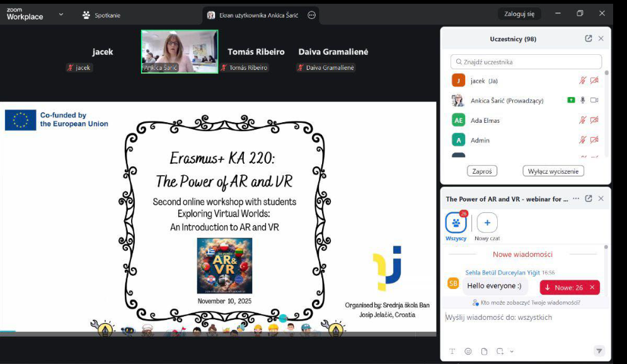Open the emoji picker in chat
627x364 pixels.
point(468,351)
